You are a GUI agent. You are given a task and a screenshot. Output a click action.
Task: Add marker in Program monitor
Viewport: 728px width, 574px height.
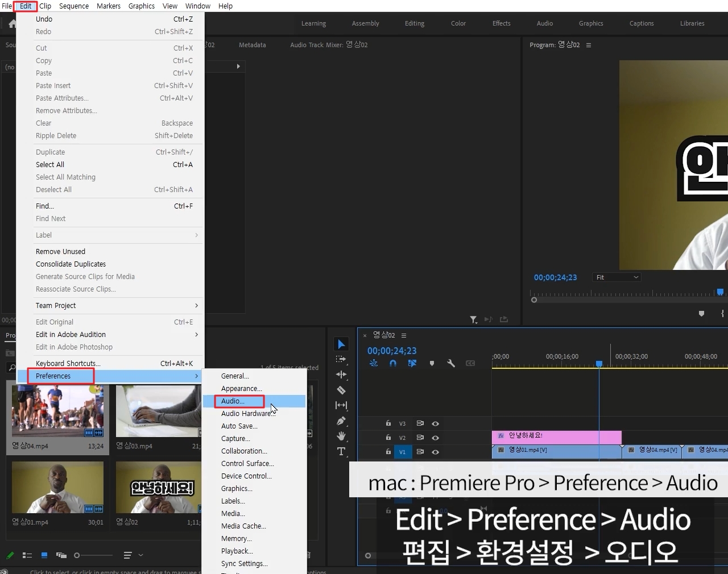tap(701, 314)
